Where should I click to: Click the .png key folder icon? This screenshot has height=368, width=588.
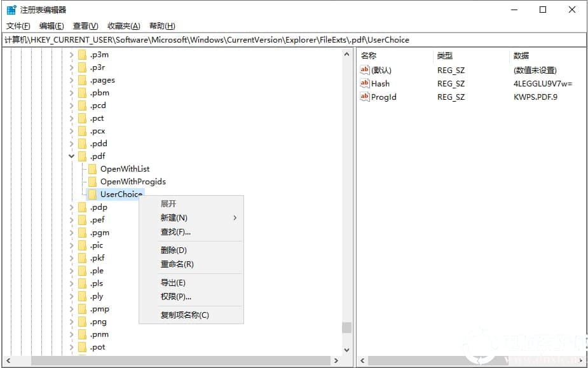tap(83, 322)
